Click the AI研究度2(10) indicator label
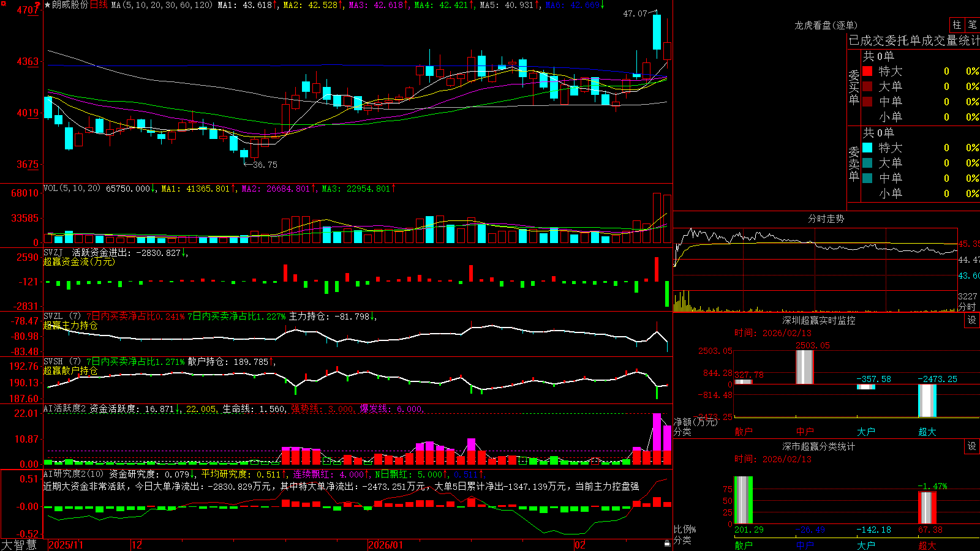 [x=73, y=474]
